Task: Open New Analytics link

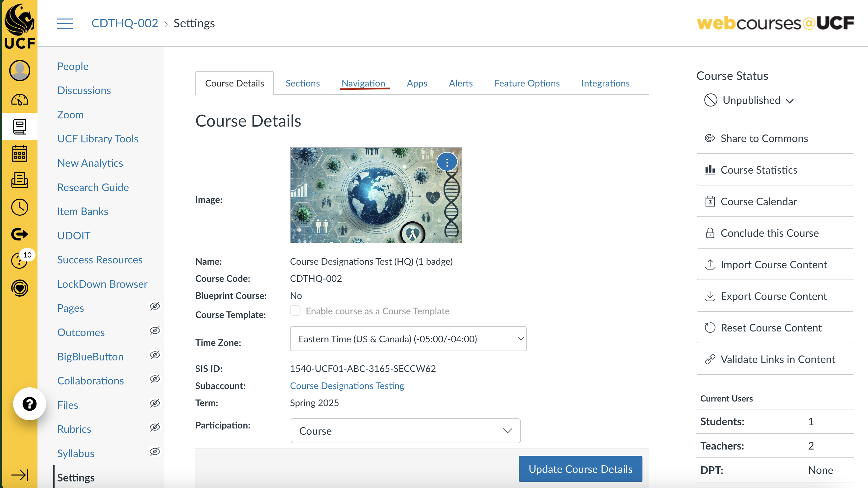Action: (90, 163)
